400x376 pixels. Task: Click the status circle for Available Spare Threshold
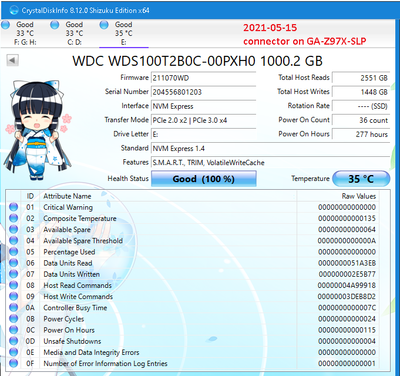[x=13, y=241]
